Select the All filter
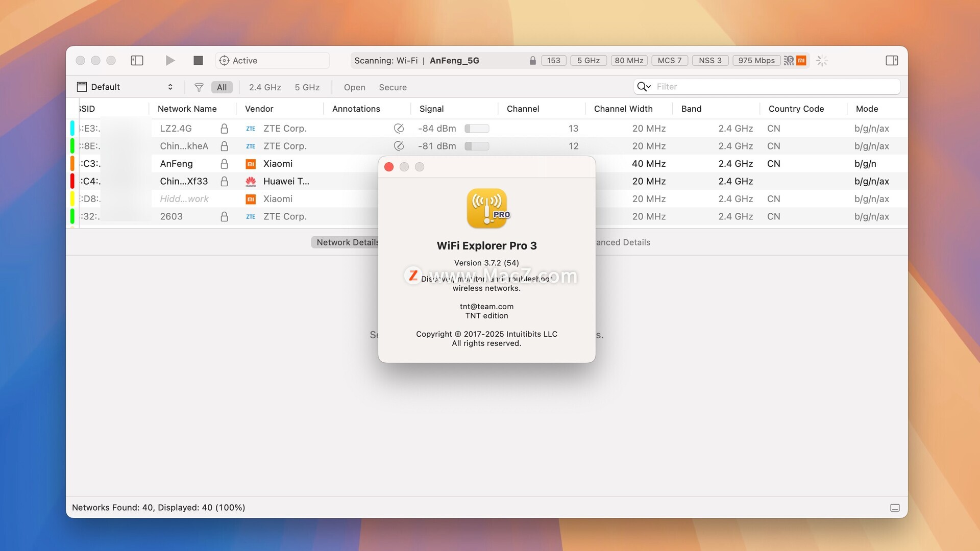Screen dimensions: 980x551 (222, 87)
